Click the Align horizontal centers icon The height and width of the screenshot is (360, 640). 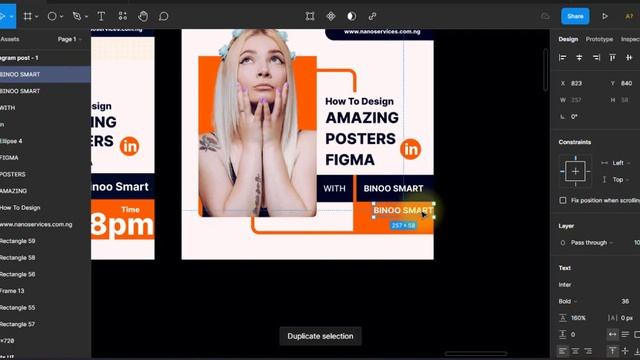[579, 58]
